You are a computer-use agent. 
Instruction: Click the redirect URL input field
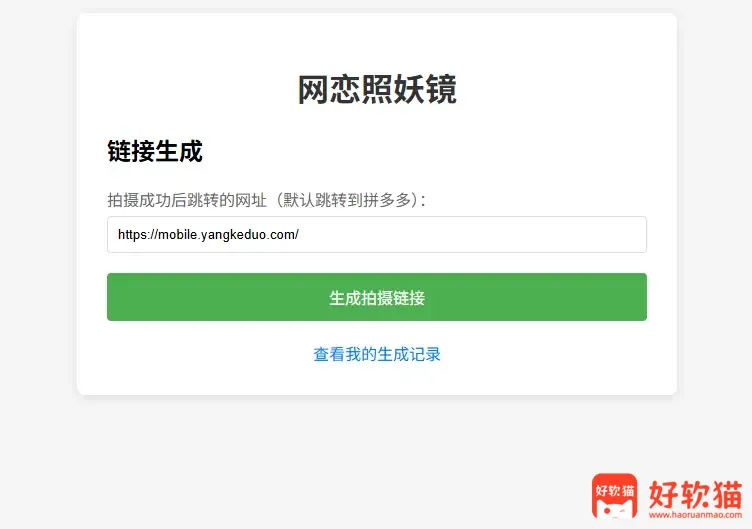[x=376, y=235]
